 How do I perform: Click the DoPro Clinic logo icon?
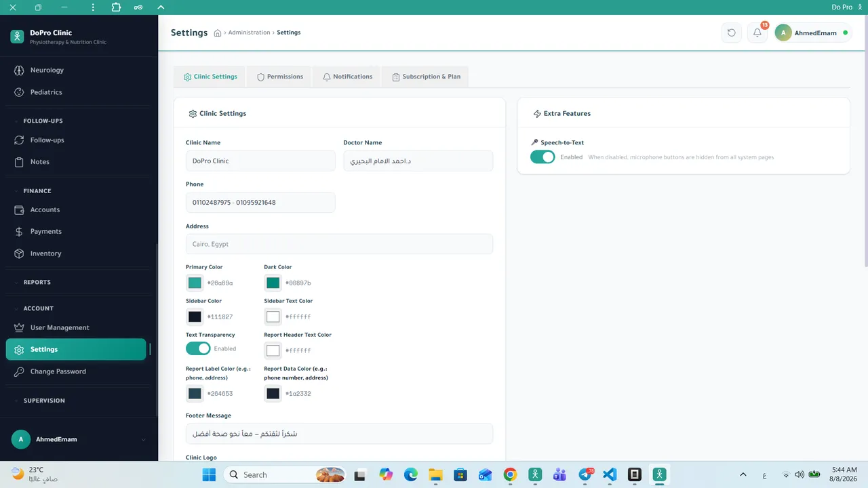tap(17, 37)
